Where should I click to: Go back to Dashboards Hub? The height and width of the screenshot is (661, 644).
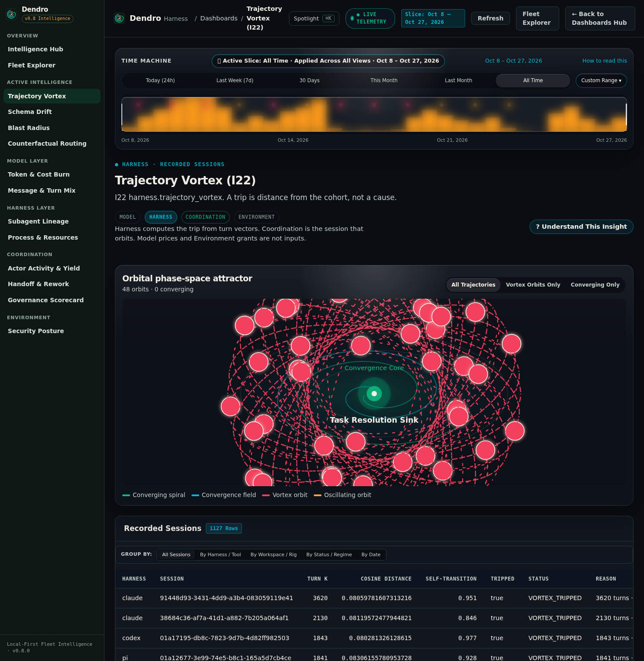point(600,18)
